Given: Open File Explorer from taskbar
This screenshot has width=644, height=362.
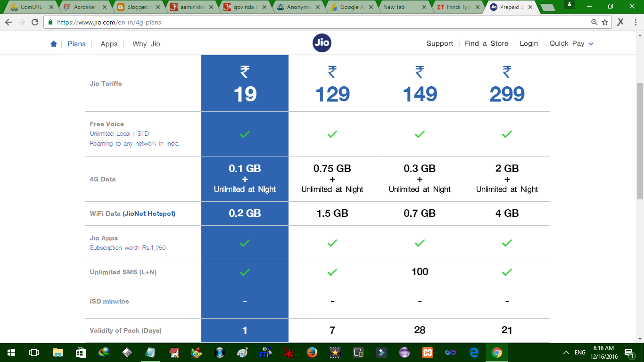Looking at the screenshot, I should tap(58, 353).
